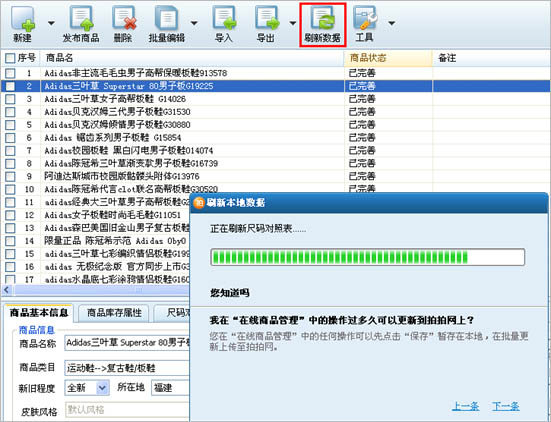Select the row Adidas女子板鞋时尚毛毛鞋G11051
Viewport: 551px width, 422px height.
[x=95, y=215]
